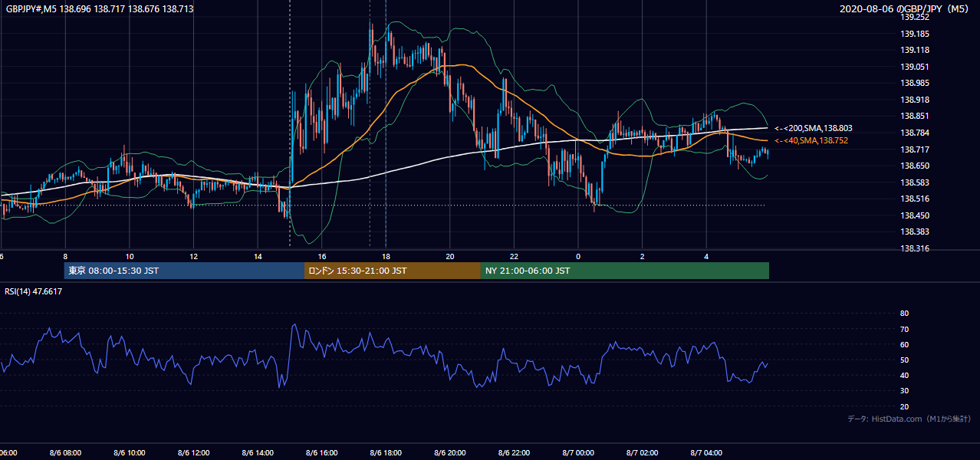Click price axis value 138.583
Image resolution: width=980 pixels, height=460 pixels.
(x=915, y=182)
